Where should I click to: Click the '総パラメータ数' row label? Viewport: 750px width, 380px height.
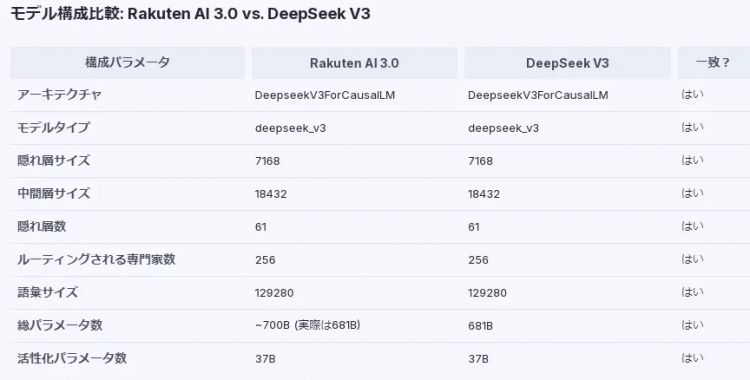(60, 326)
